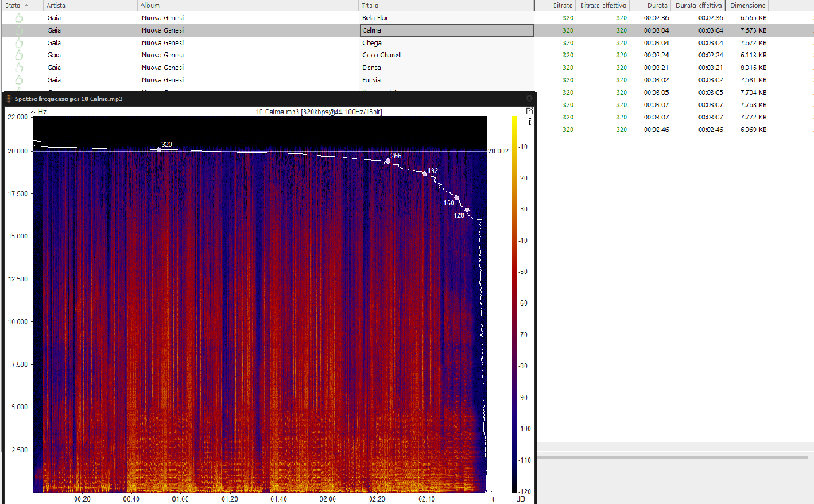Click the dB color scale bar
Viewport: 814px width, 504px height.
tap(514, 304)
